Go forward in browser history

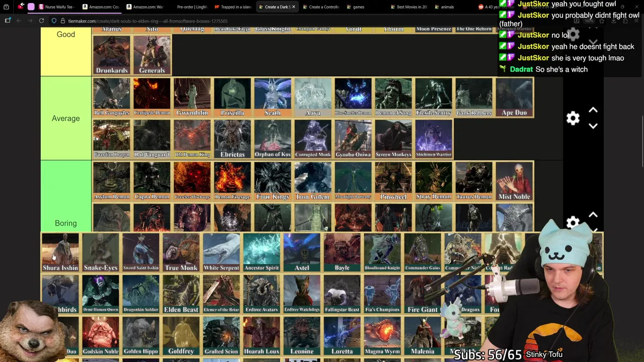30,21
